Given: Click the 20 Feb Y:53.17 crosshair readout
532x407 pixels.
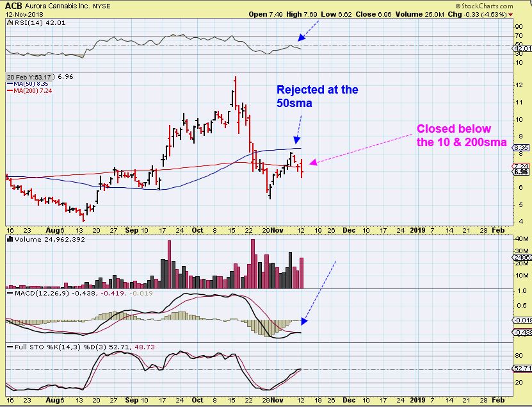Looking at the screenshot, I should click(29, 77).
